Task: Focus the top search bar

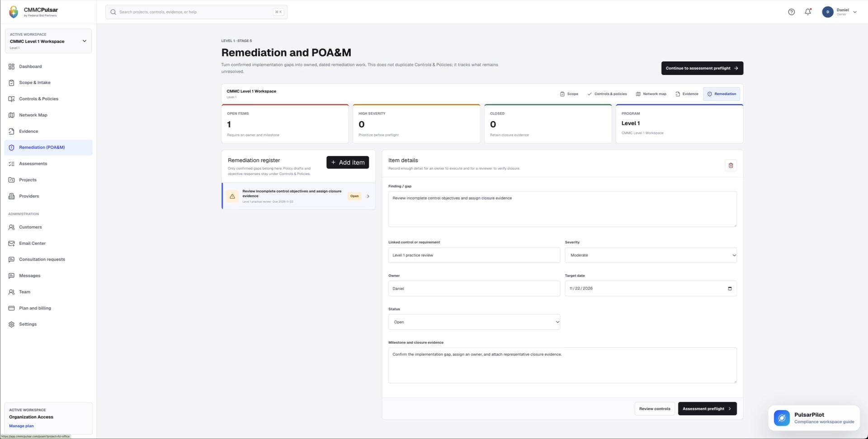Action: pyautogui.click(x=196, y=12)
